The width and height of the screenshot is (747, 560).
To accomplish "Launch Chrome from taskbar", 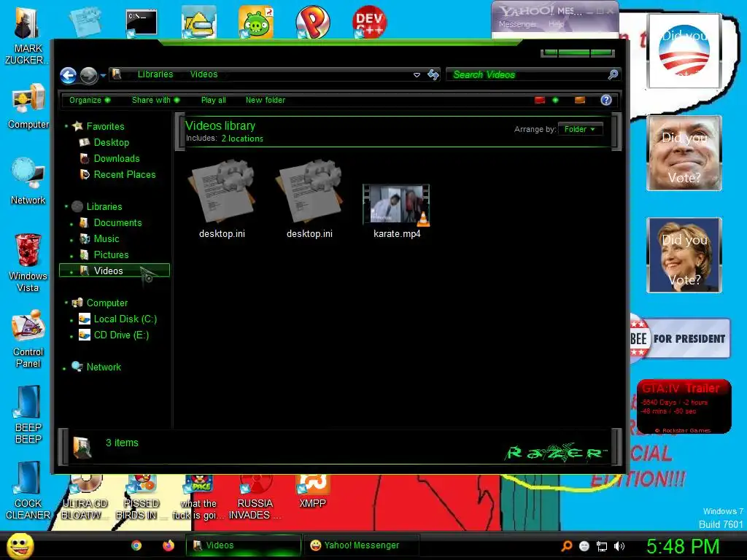I will pos(136,545).
